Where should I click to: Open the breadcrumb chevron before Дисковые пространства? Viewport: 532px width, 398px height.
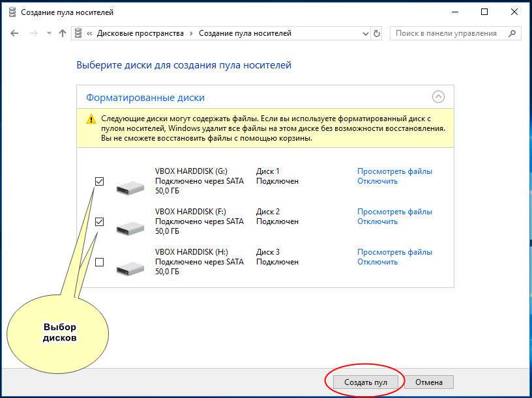click(x=89, y=33)
